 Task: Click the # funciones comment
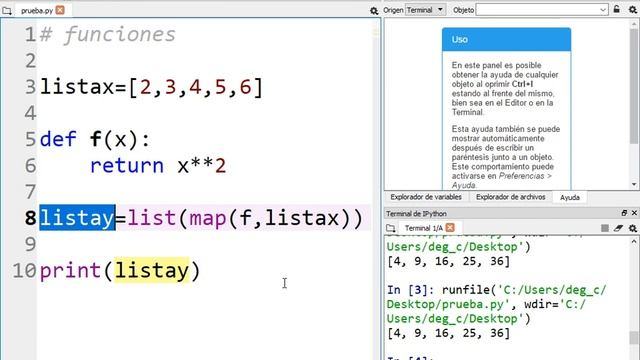tap(108, 34)
